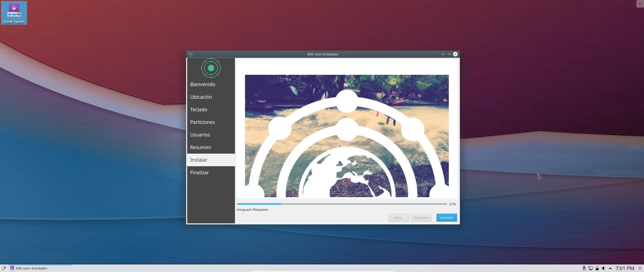The image size is (644, 272).
Task: Switch to the Usuarios step
Action: click(x=200, y=135)
